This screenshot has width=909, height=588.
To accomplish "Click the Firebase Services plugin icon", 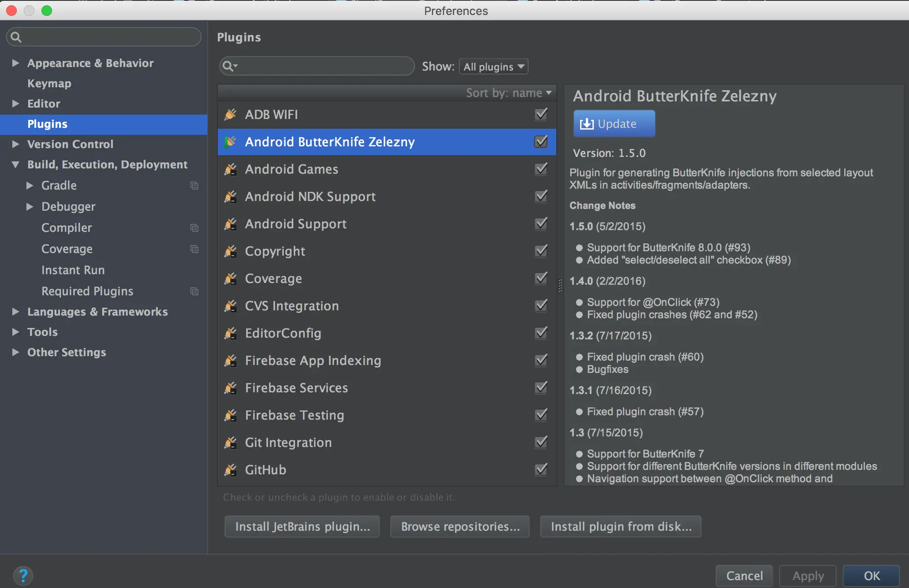I will click(231, 388).
